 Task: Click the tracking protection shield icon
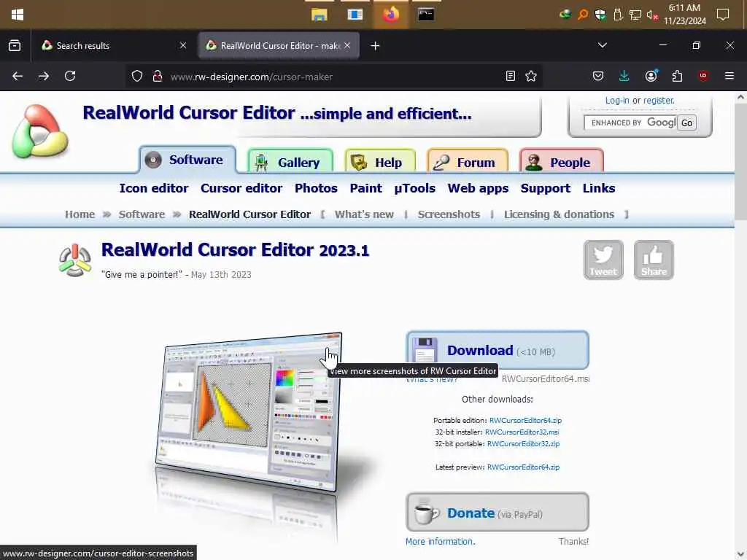click(137, 76)
